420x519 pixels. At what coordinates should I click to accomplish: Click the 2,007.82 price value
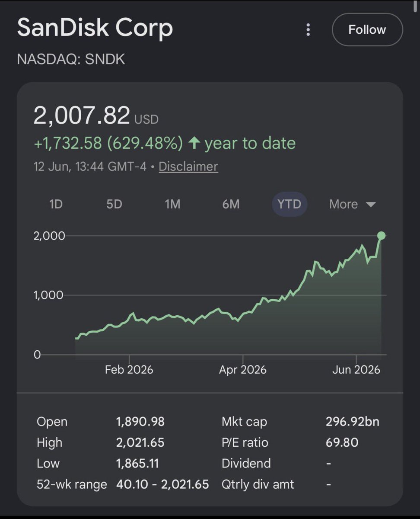82,115
